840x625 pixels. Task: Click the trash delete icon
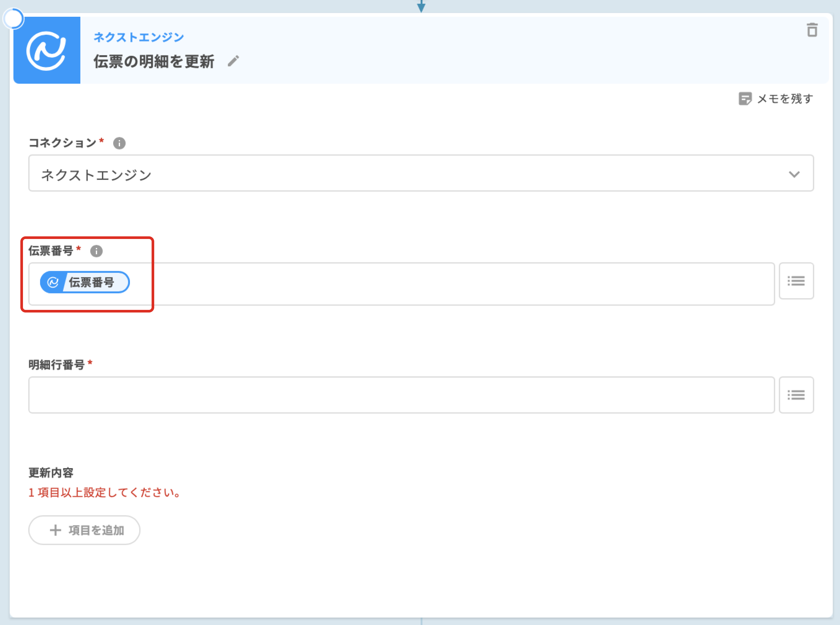(x=812, y=30)
